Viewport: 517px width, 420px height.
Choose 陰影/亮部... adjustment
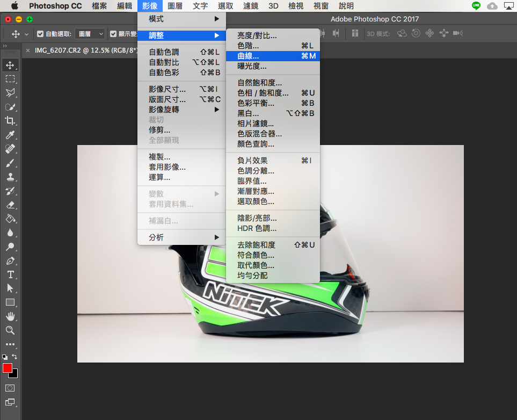273,218
